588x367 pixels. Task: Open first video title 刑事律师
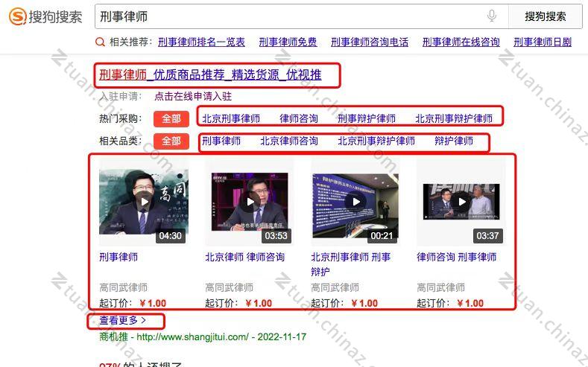point(118,257)
